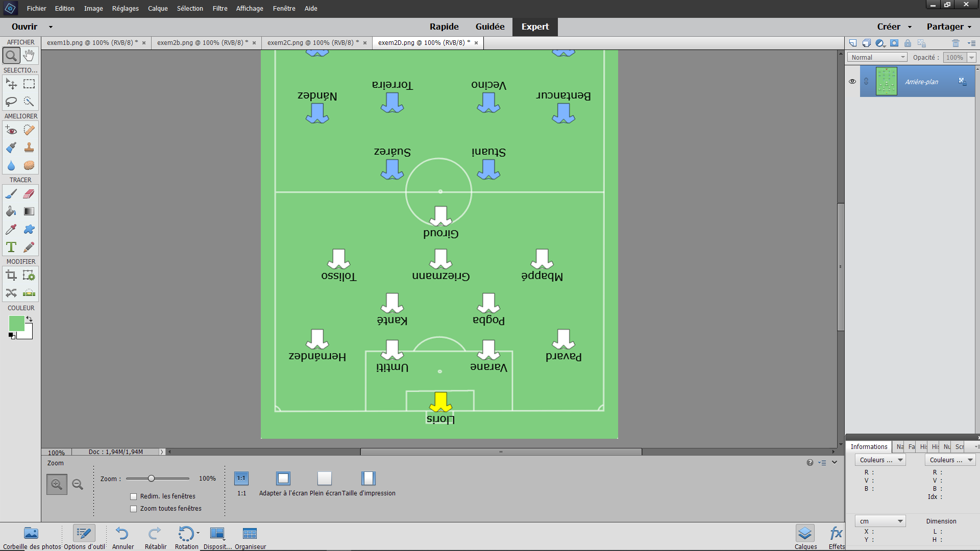Select the Brush tool under Tracer
This screenshot has height=551, width=980.
[x=11, y=194]
